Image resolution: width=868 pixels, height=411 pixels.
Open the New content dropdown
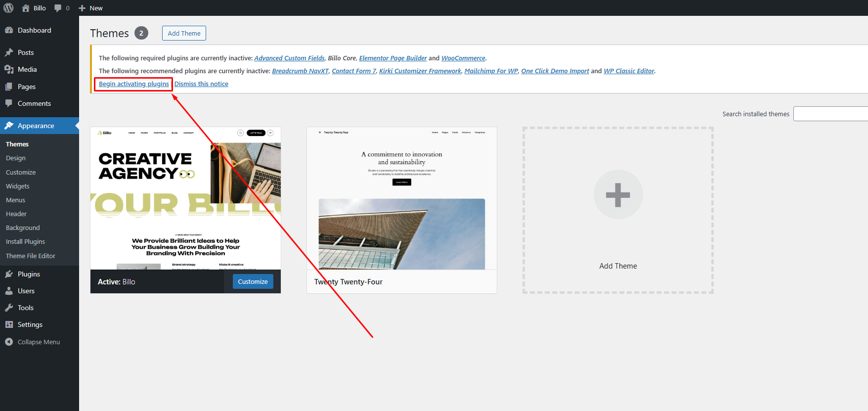[91, 8]
